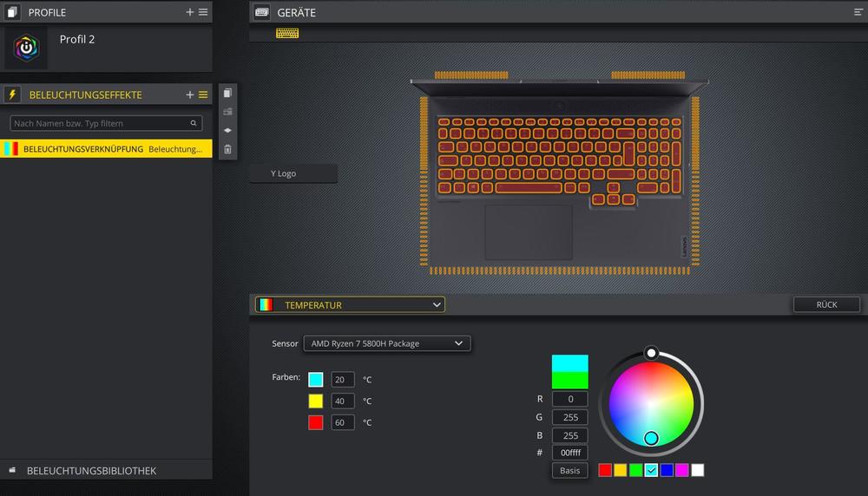Viewport: 868px width, 496px height.
Task: Click the trash icon to delete effect
Action: 227,149
